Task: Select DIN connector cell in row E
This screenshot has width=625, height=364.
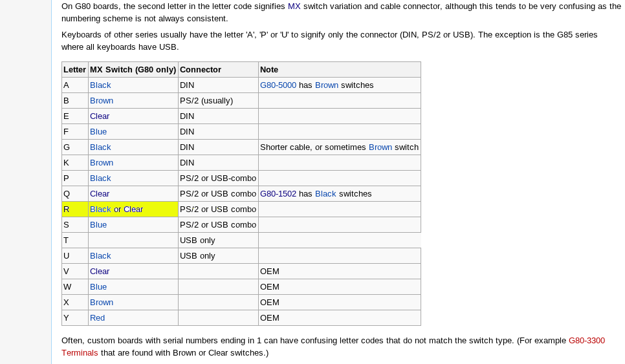Action: pos(219,116)
